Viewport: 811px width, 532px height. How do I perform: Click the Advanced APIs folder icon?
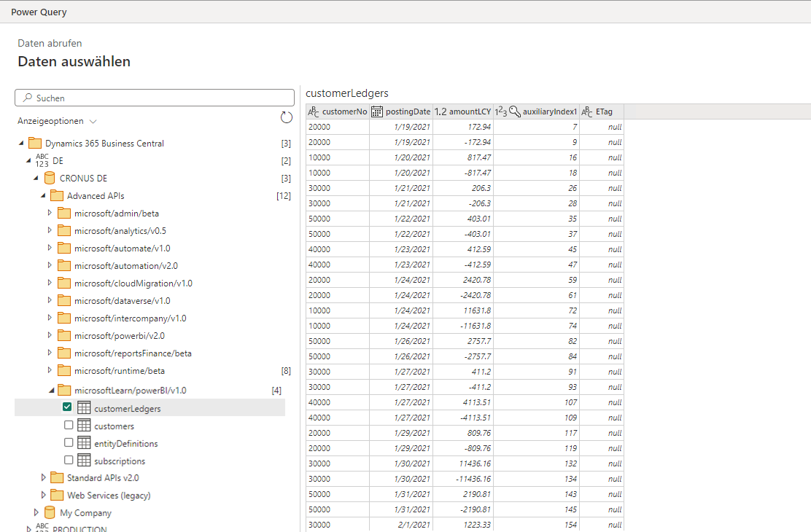(x=57, y=196)
